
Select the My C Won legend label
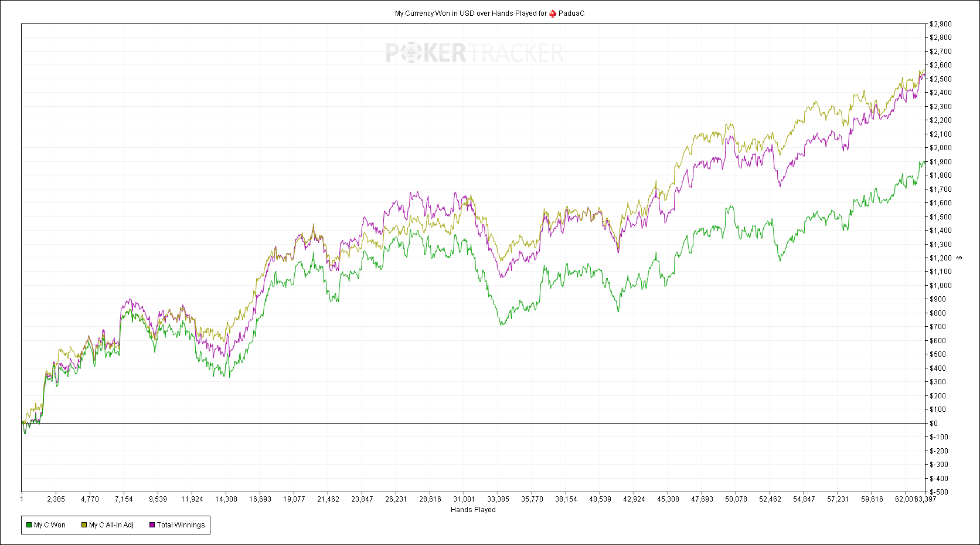50,525
